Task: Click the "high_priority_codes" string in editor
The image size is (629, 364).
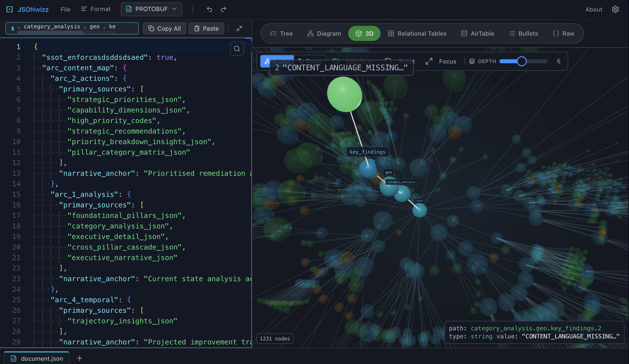Action: (x=112, y=120)
